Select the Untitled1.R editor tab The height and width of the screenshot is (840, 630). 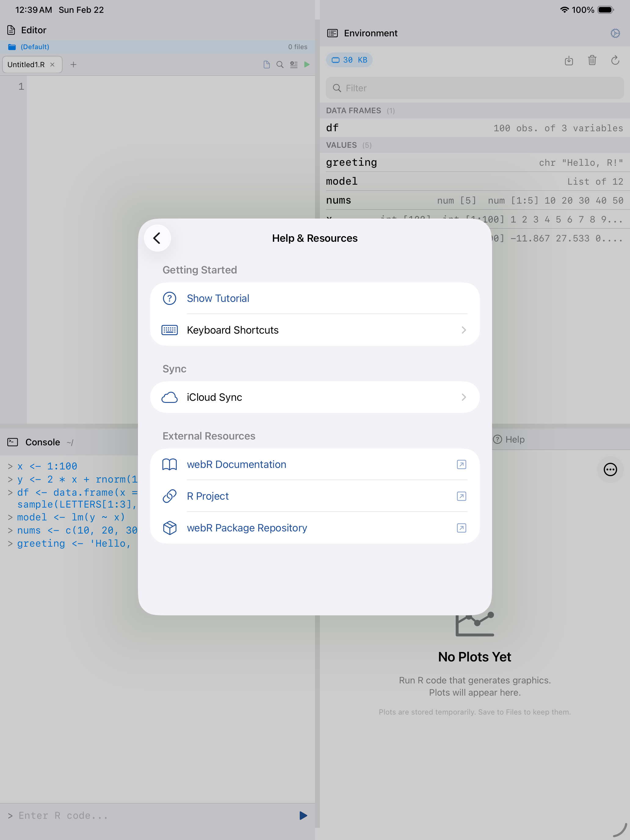[27, 65]
